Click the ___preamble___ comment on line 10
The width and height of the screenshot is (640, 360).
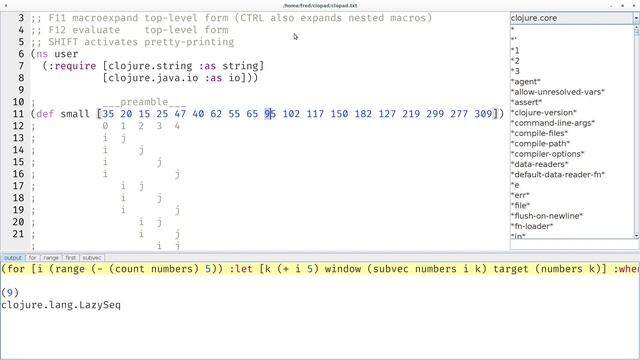click(144, 102)
